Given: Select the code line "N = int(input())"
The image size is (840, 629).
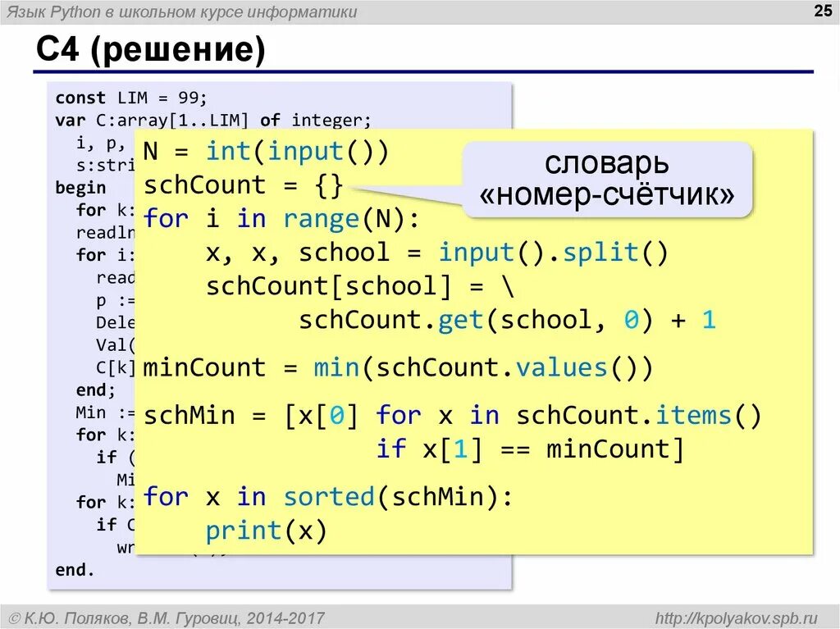Looking at the screenshot, I should pyautogui.click(x=266, y=151).
